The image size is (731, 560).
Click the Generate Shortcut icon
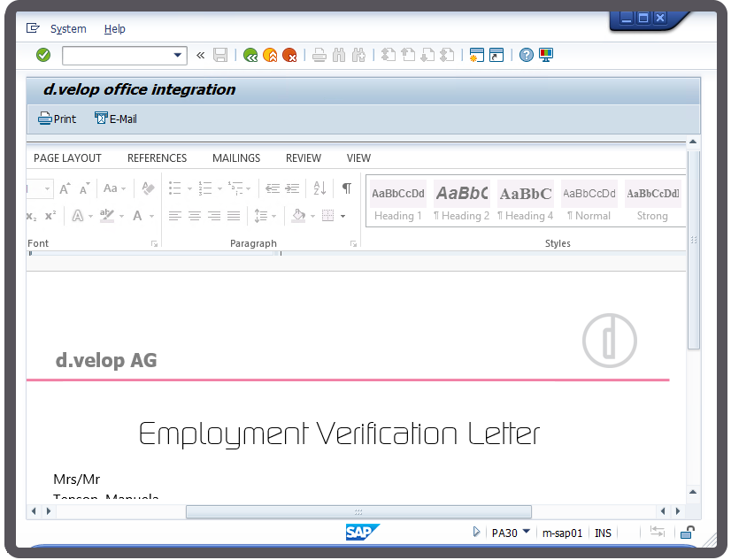(496, 55)
